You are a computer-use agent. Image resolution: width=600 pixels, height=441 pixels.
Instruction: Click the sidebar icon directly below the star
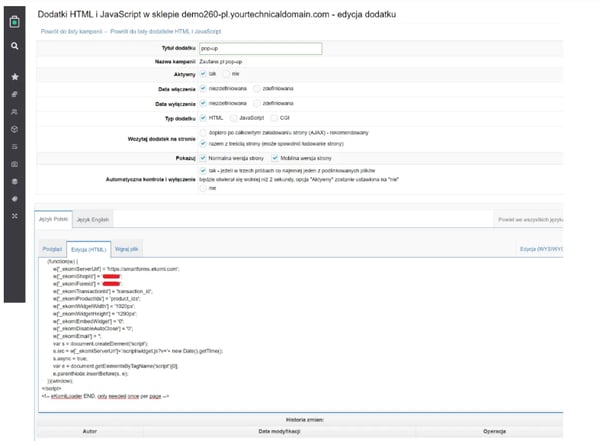(14, 94)
